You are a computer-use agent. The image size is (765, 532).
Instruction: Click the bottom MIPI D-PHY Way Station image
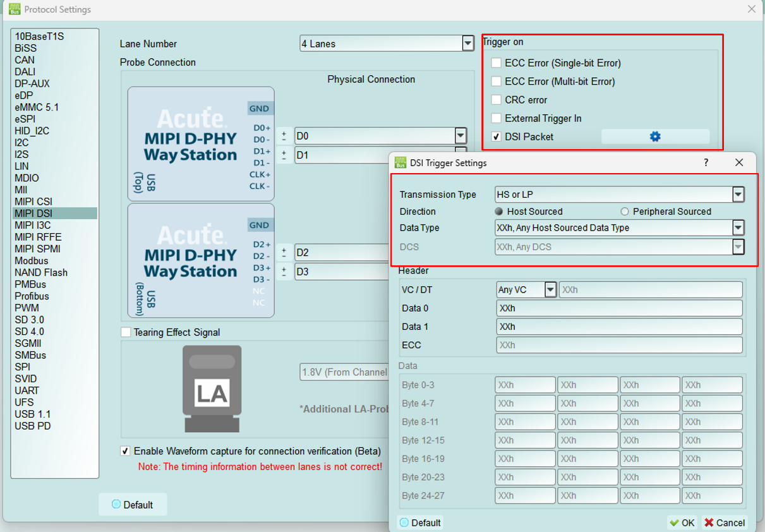click(201, 260)
